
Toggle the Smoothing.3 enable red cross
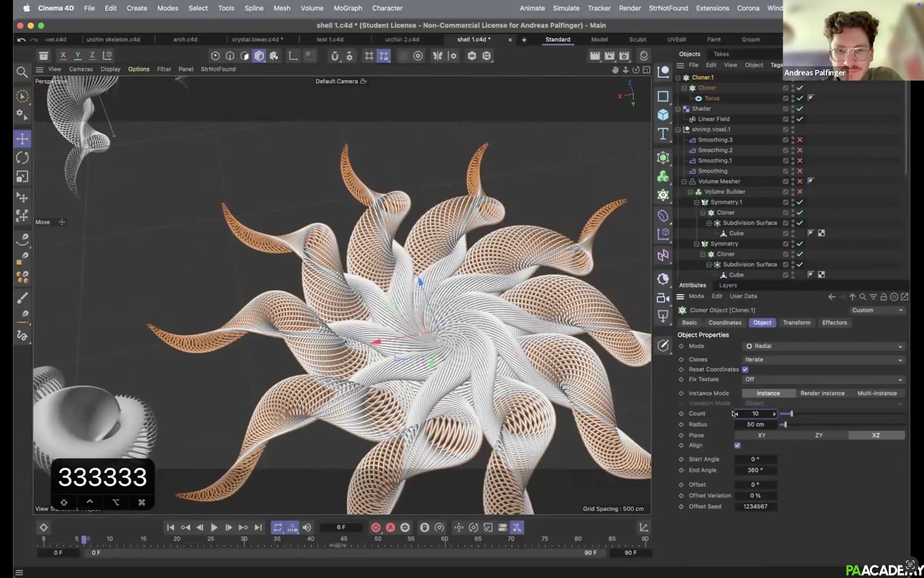(800, 140)
